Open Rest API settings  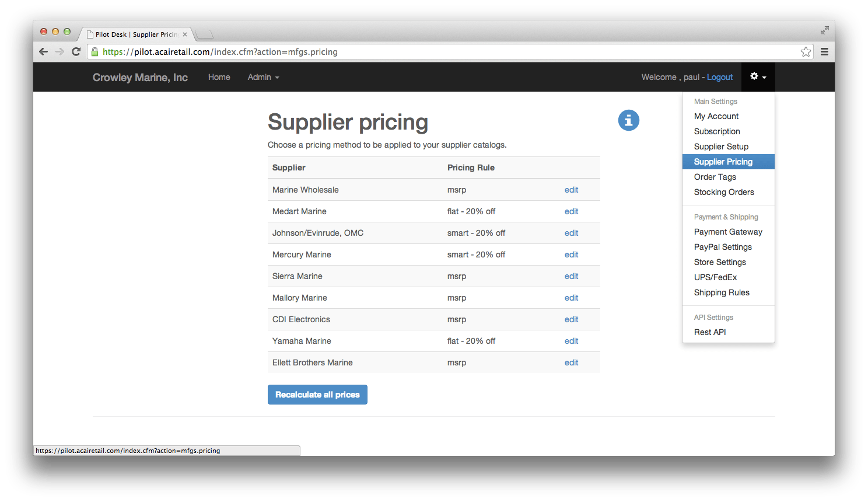710,332
